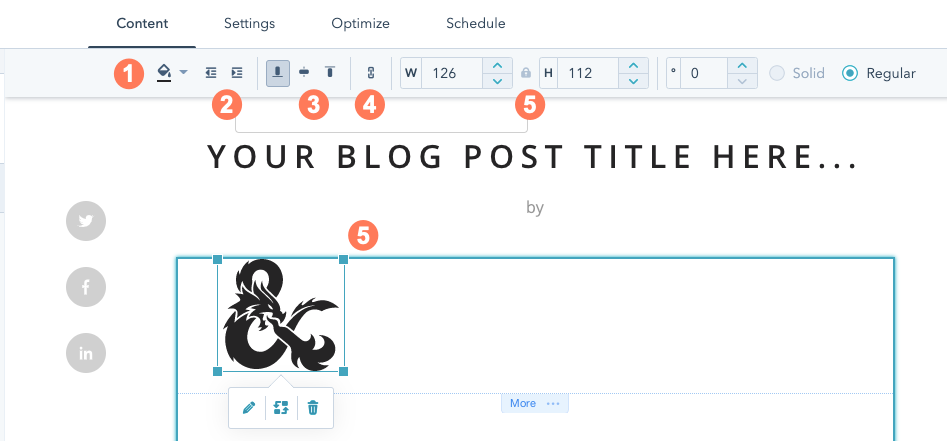Click the width input field showing 126
949x441 pixels.
[x=452, y=73]
